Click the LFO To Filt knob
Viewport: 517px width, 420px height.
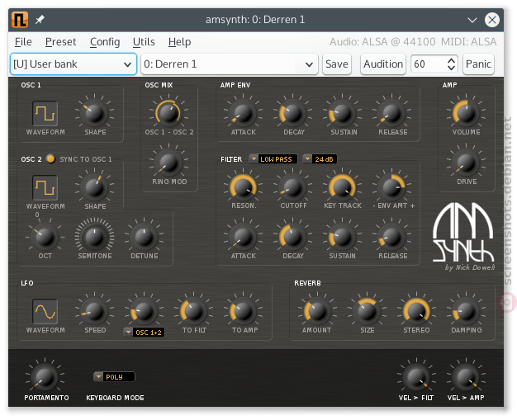tap(193, 312)
